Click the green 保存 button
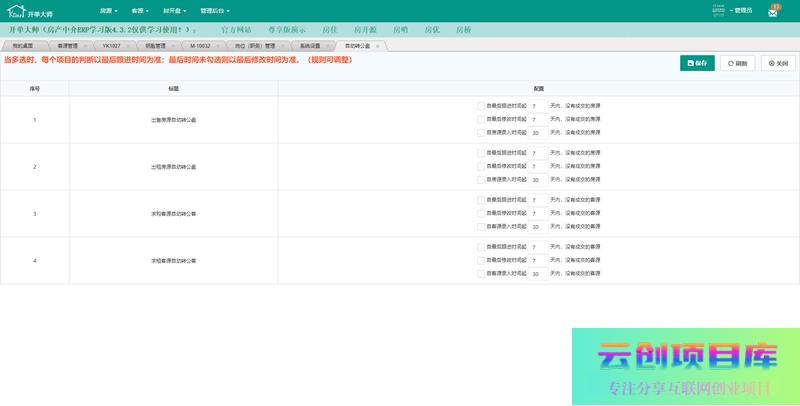The image size is (800, 406). tap(698, 63)
